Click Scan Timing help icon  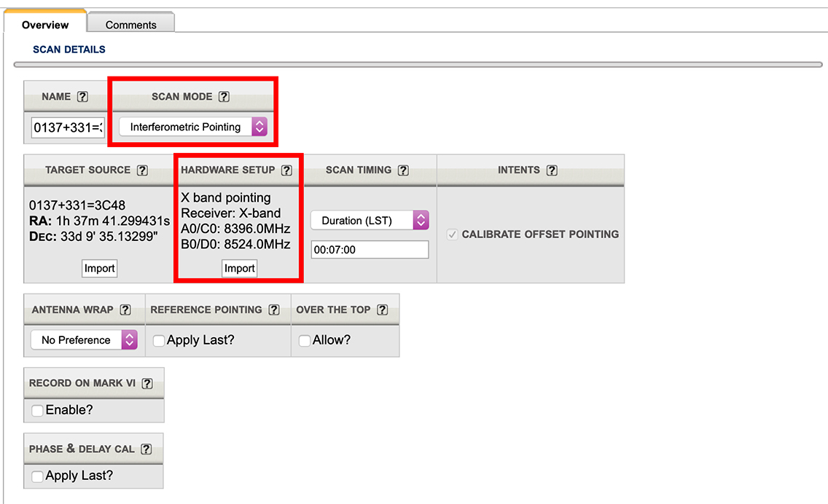click(x=403, y=170)
